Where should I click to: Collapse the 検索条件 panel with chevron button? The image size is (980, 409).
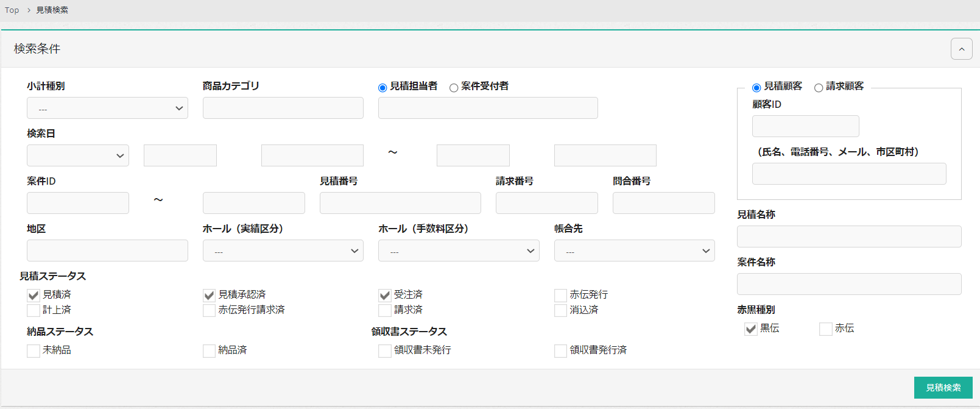click(961, 49)
